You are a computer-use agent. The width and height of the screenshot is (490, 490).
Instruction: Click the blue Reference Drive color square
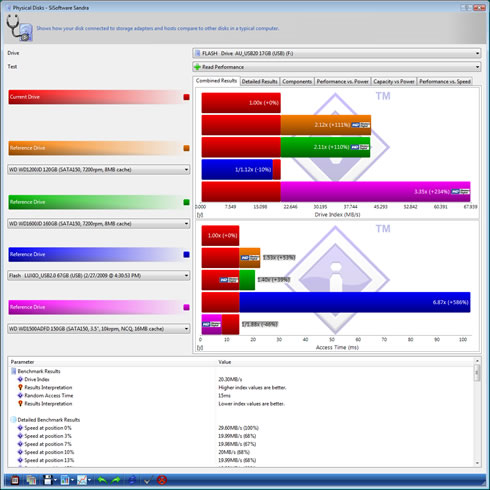(x=186, y=254)
